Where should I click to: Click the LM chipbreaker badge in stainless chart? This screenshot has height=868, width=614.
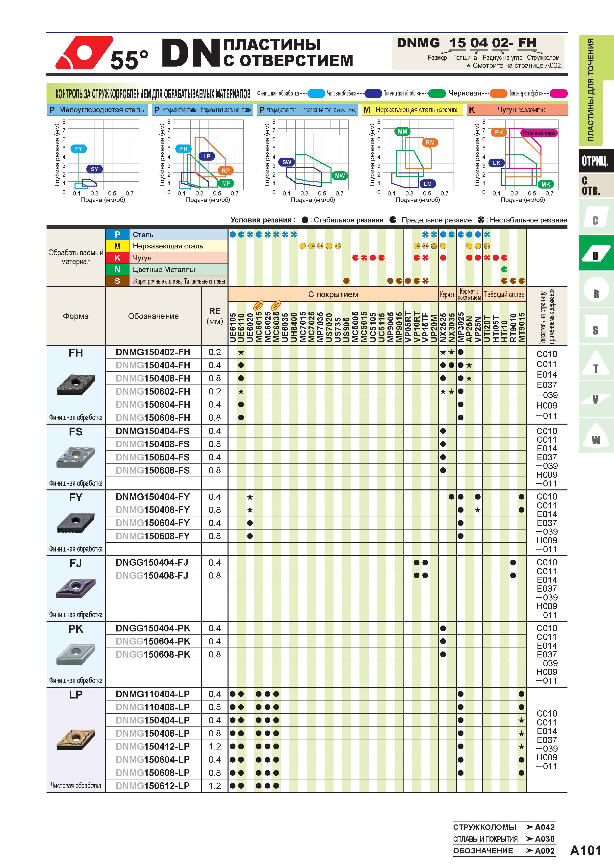click(428, 184)
